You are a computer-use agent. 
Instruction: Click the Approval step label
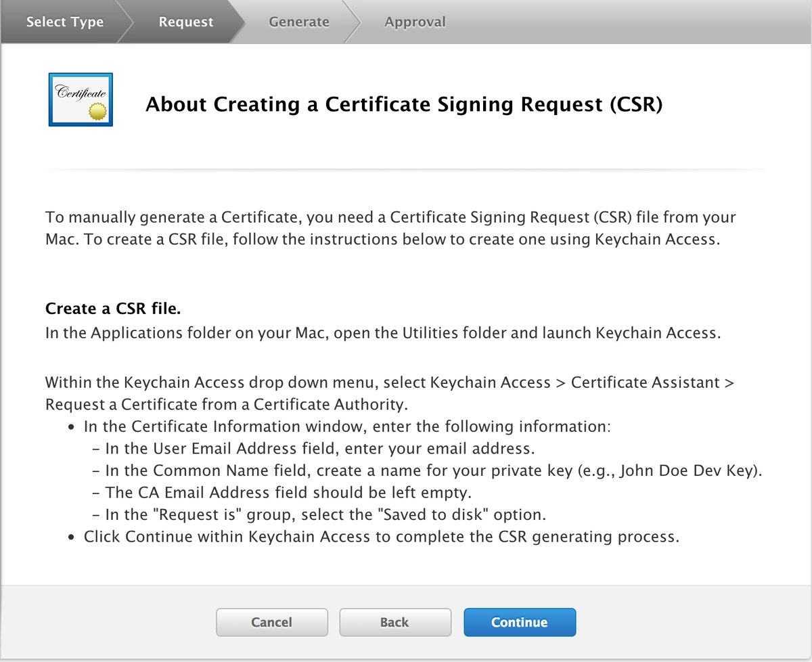pos(415,22)
